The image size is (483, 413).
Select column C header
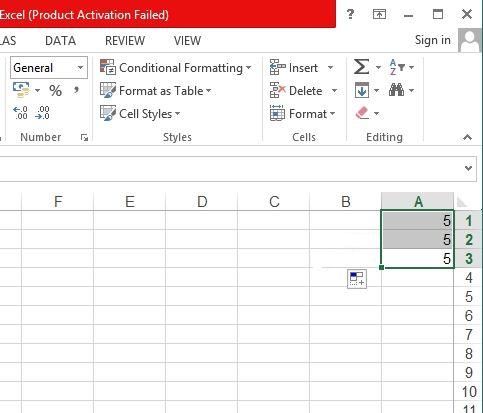click(x=274, y=202)
